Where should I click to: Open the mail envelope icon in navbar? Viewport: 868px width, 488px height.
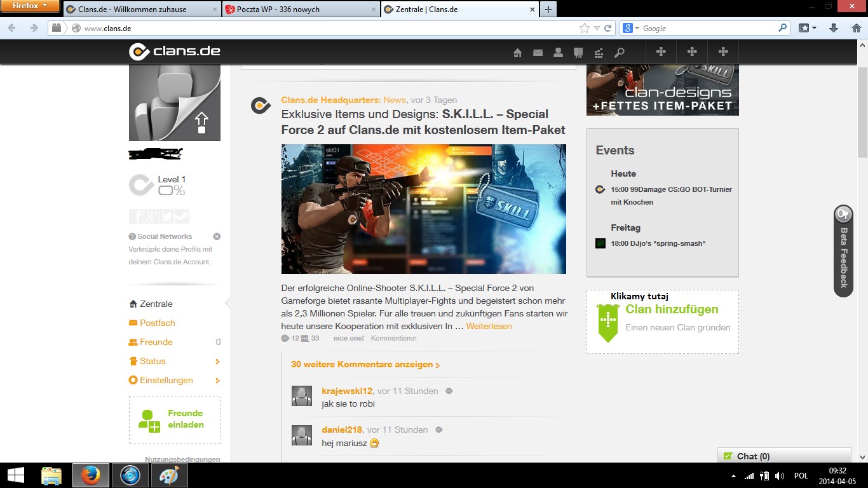(538, 53)
